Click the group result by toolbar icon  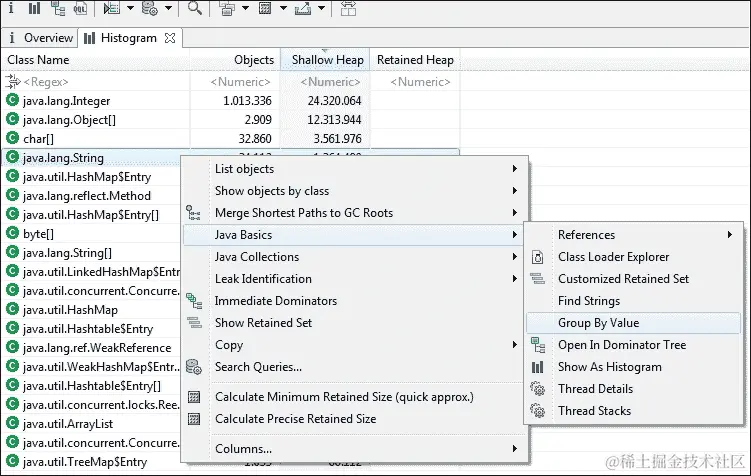[x=227, y=8]
